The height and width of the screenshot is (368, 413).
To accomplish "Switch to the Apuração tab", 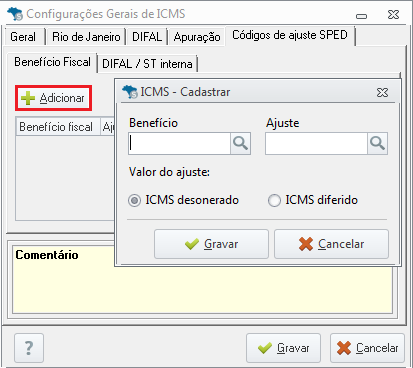I will click(x=197, y=37).
